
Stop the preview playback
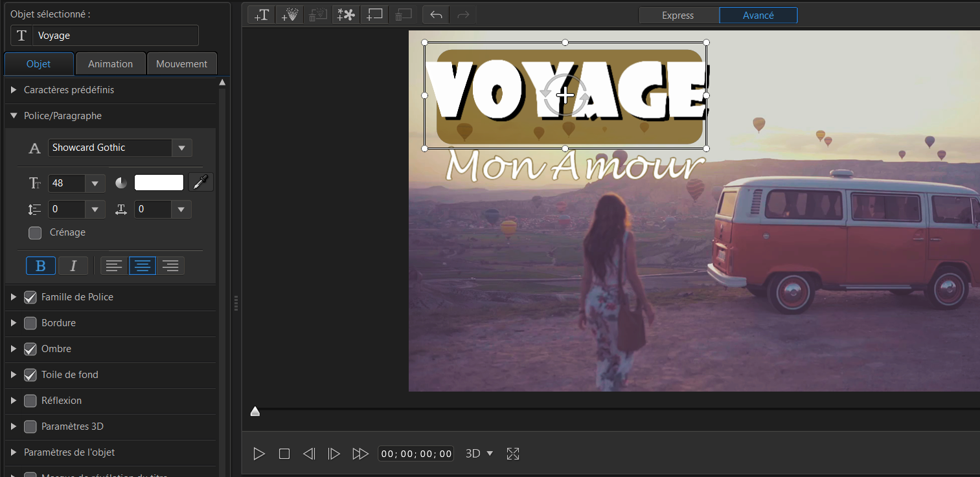point(284,454)
